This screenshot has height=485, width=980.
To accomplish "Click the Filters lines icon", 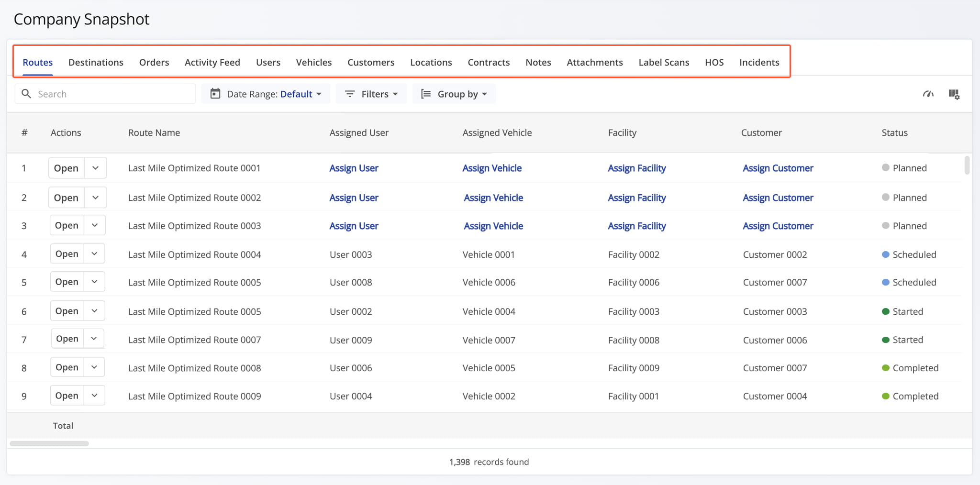I will [x=350, y=94].
